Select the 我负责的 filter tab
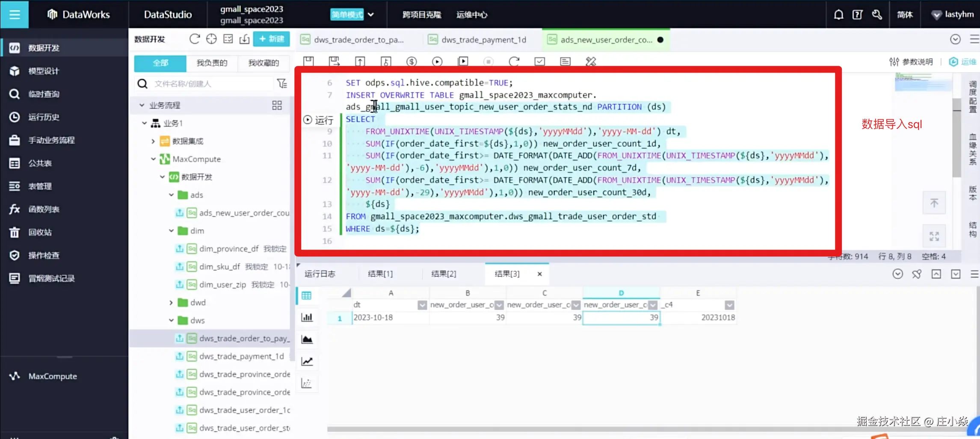980x439 pixels. (212, 63)
